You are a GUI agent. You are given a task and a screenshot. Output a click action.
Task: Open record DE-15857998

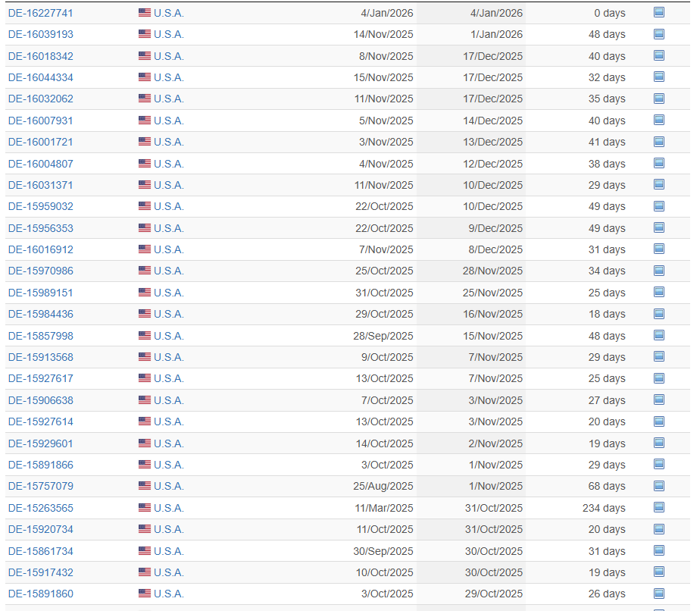tap(41, 336)
